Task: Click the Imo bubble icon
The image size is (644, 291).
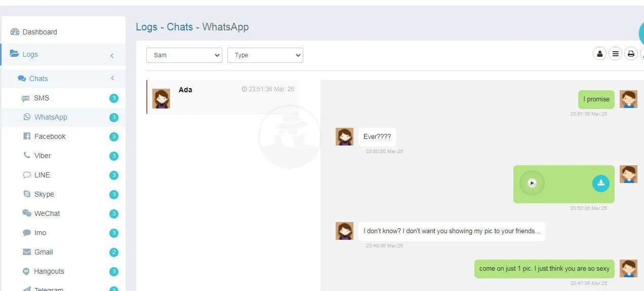Action: 27,233
